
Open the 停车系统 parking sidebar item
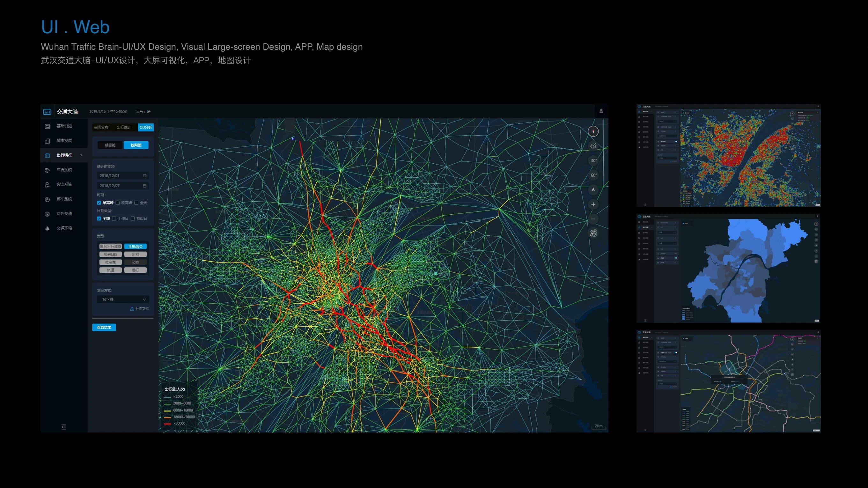[64, 199]
